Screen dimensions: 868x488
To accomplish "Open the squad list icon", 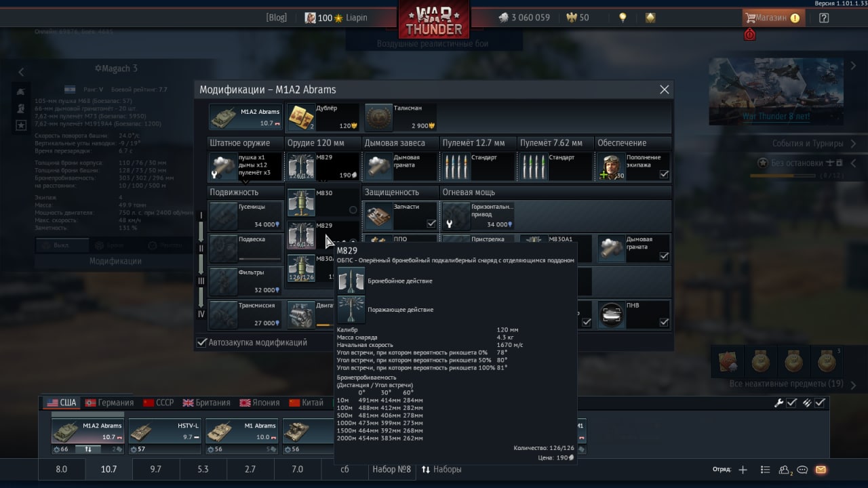I will tap(765, 469).
